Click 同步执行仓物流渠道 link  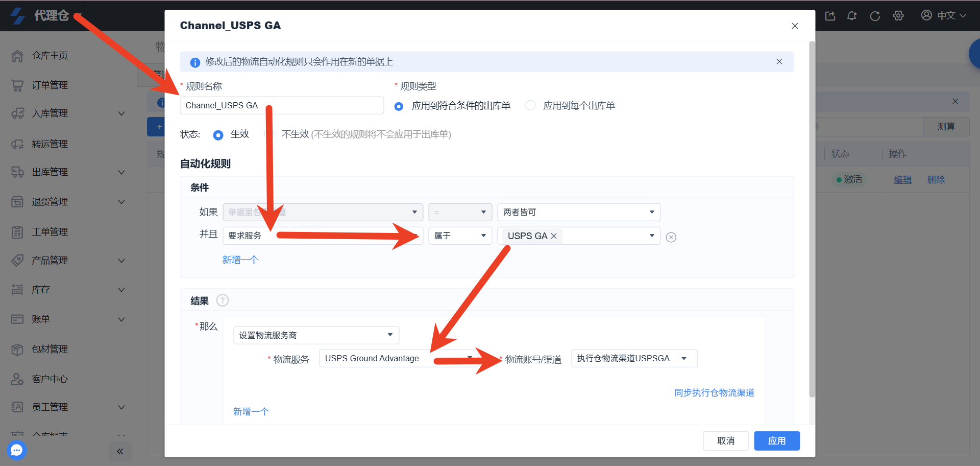tap(714, 393)
